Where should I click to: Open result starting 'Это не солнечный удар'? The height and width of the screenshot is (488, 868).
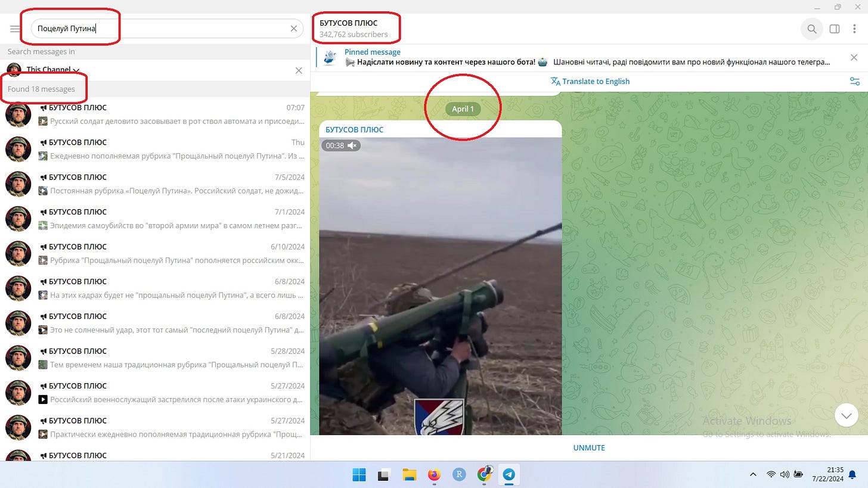[x=155, y=323]
